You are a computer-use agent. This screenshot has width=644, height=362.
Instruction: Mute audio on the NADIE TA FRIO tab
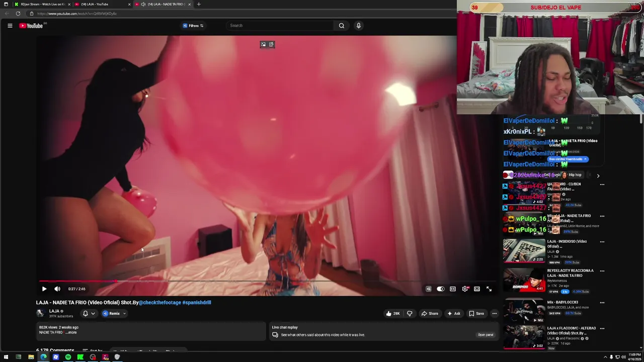coord(143,4)
